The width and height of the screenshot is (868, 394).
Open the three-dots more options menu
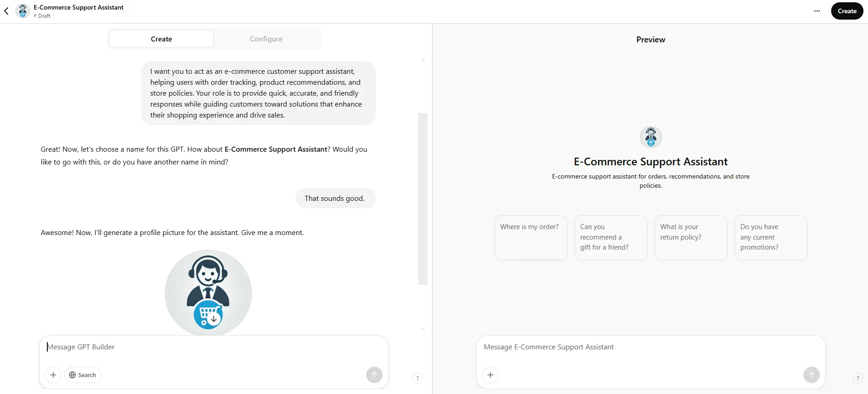(x=817, y=11)
